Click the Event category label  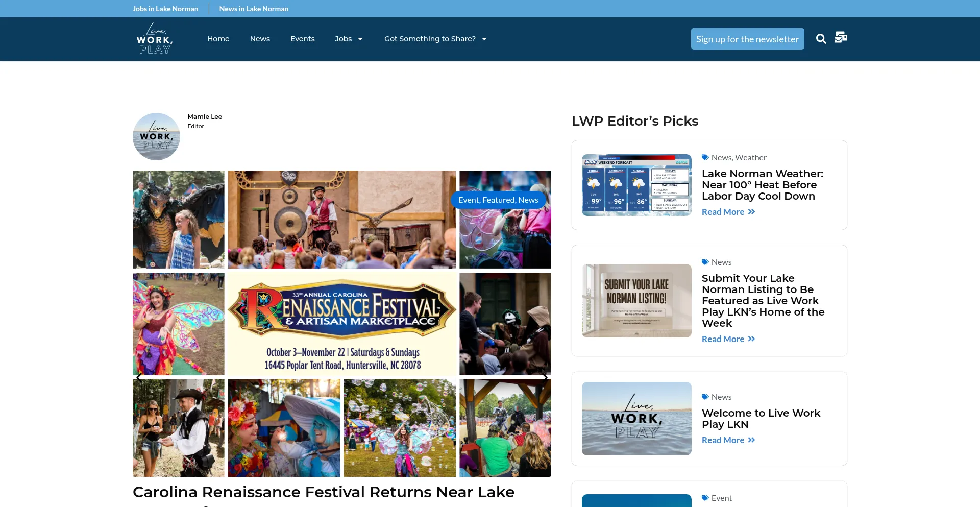tap(721, 498)
